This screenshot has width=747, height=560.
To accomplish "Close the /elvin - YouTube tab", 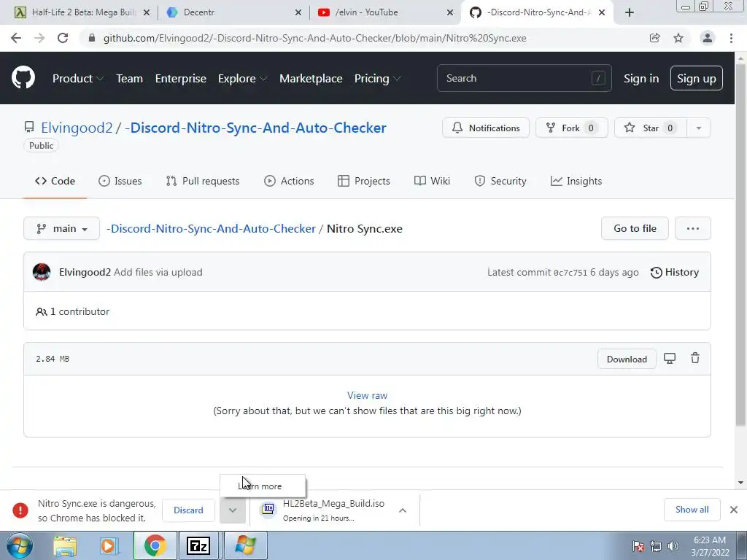I will pyautogui.click(x=450, y=12).
